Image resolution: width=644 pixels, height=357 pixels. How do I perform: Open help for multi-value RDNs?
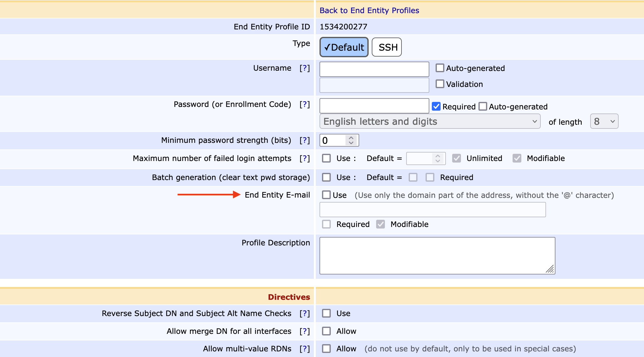coord(304,349)
